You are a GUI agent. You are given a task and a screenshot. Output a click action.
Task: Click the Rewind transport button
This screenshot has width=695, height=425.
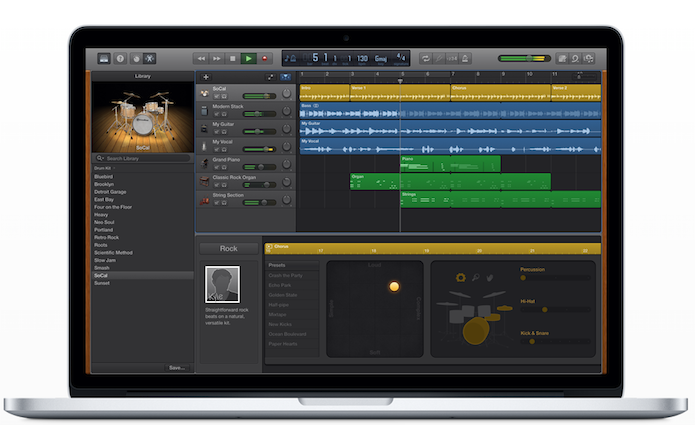[x=201, y=58]
